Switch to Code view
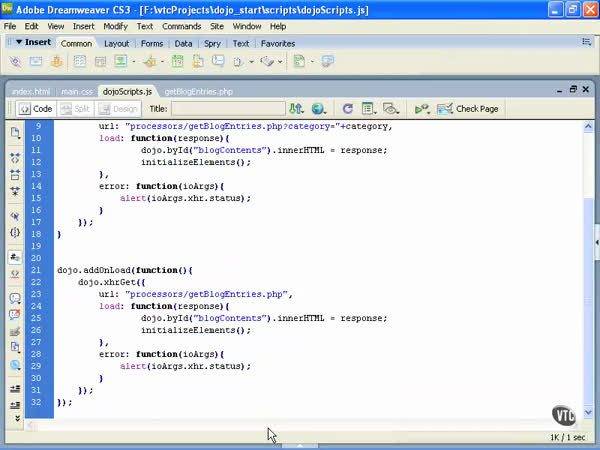Screen dimensions: 600x450 pos(36,108)
